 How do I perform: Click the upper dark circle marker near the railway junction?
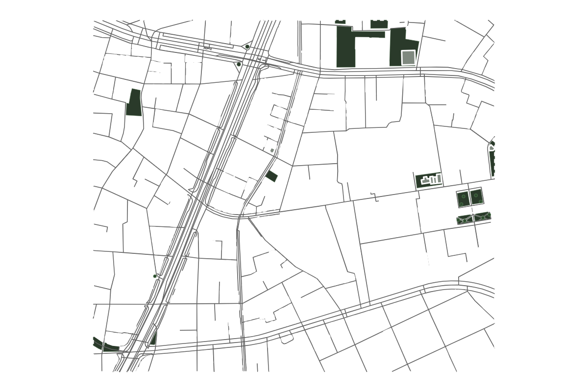click(x=247, y=47)
